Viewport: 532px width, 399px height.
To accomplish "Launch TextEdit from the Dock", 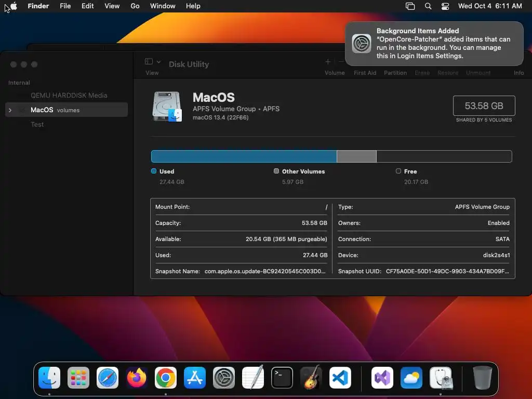I will click(253, 377).
